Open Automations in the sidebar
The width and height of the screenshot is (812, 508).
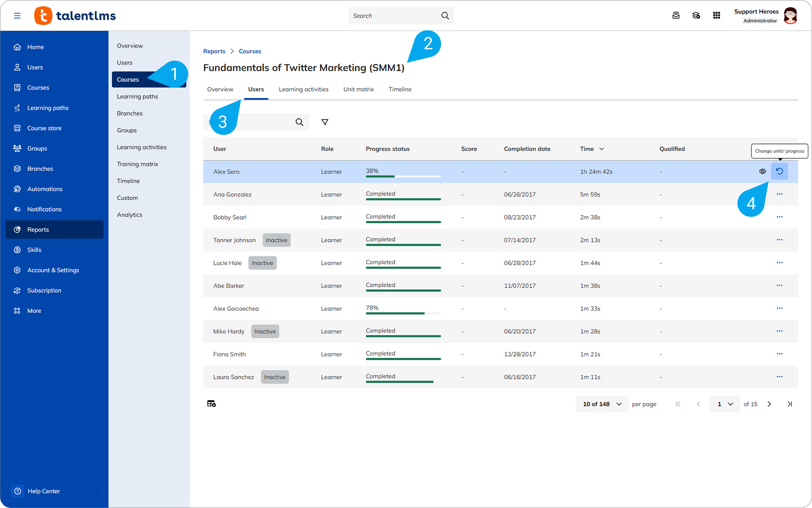pyautogui.click(x=54, y=189)
